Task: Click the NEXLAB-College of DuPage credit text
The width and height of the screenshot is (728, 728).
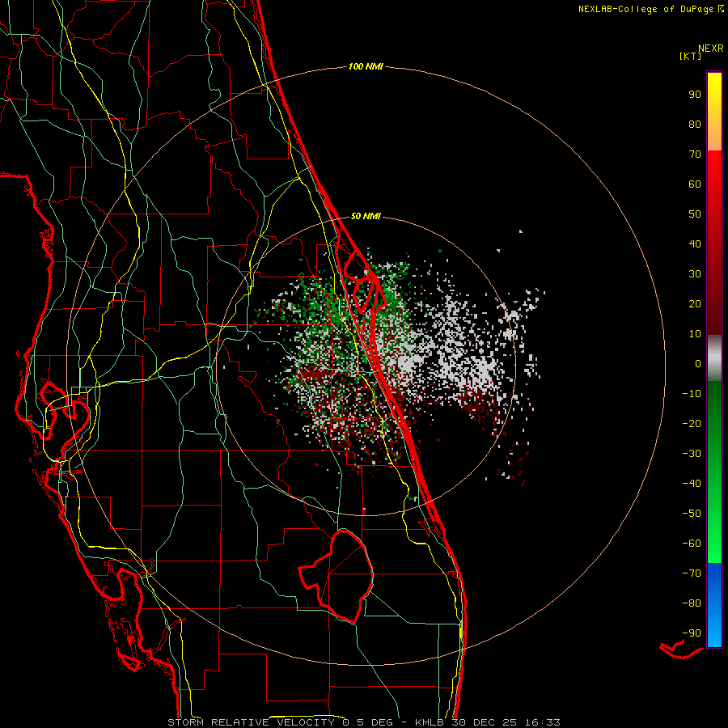Action: pos(645,9)
